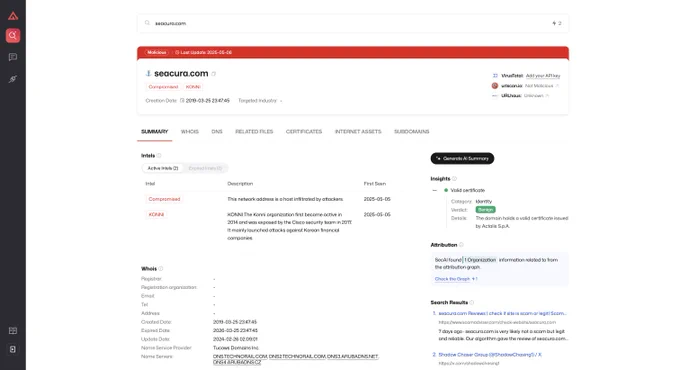680x370 pixels.
Task: Open the external link beside URLhaus Unknown
Action: tap(547, 95)
